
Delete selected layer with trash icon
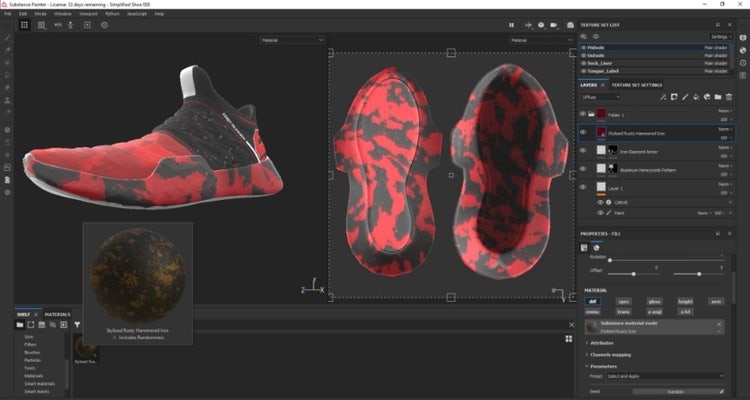[729, 97]
